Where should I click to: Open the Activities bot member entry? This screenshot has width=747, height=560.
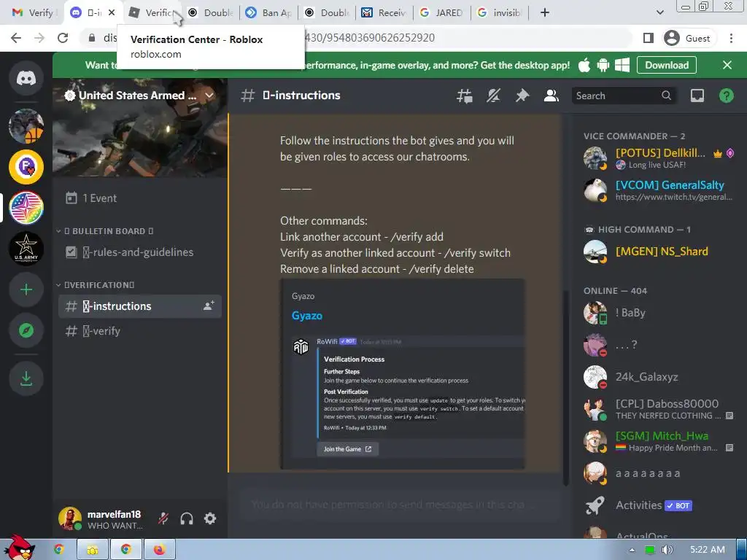(x=659, y=505)
